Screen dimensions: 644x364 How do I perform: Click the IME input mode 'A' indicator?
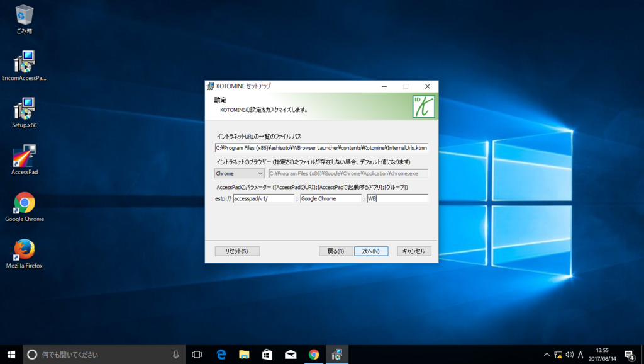coord(580,355)
